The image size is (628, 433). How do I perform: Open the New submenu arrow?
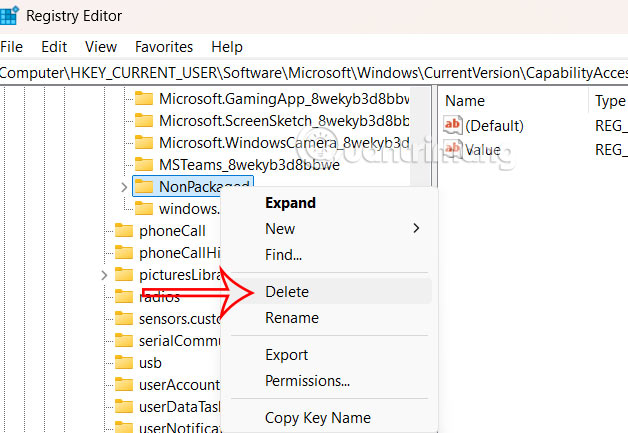point(416,228)
